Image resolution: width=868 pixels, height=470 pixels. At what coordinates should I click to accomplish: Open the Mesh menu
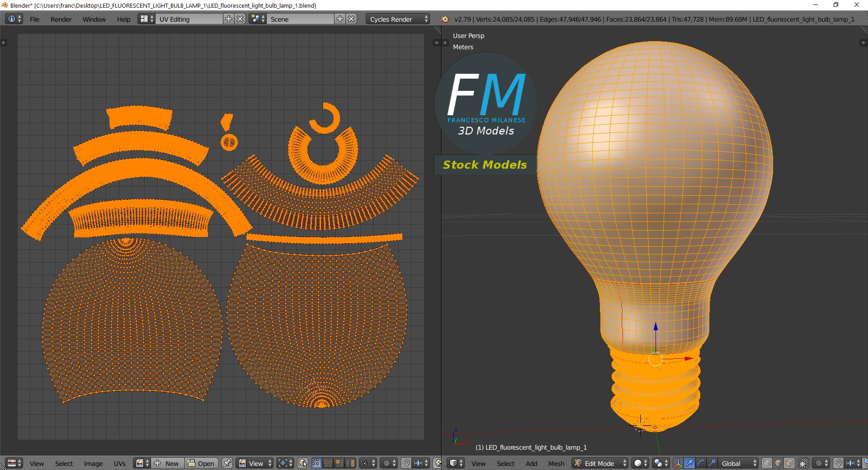(x=556, y=464)
